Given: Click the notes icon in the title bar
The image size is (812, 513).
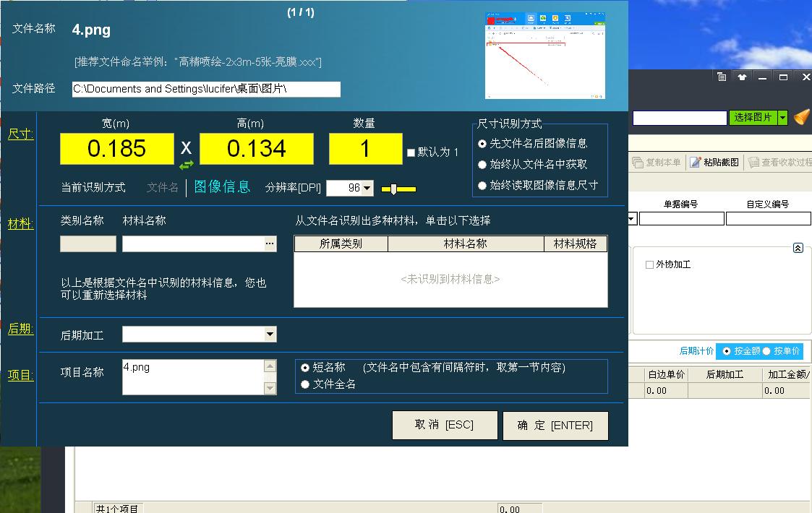Looking at the screenshot, I should coord(722,77).
